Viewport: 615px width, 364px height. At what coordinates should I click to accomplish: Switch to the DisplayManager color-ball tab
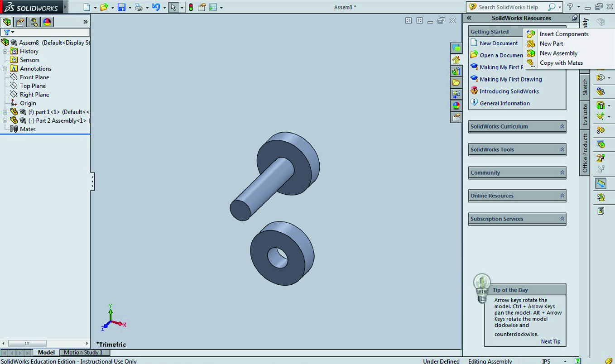[x=47, y=22]
